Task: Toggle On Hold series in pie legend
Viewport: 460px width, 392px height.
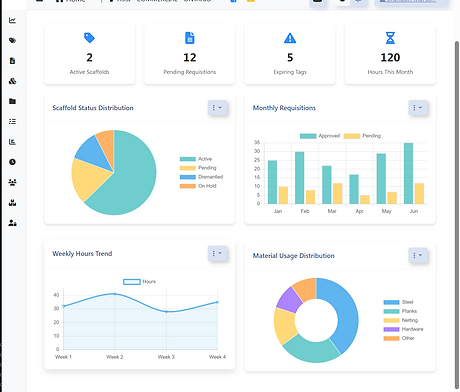Action: click(198, 186)
